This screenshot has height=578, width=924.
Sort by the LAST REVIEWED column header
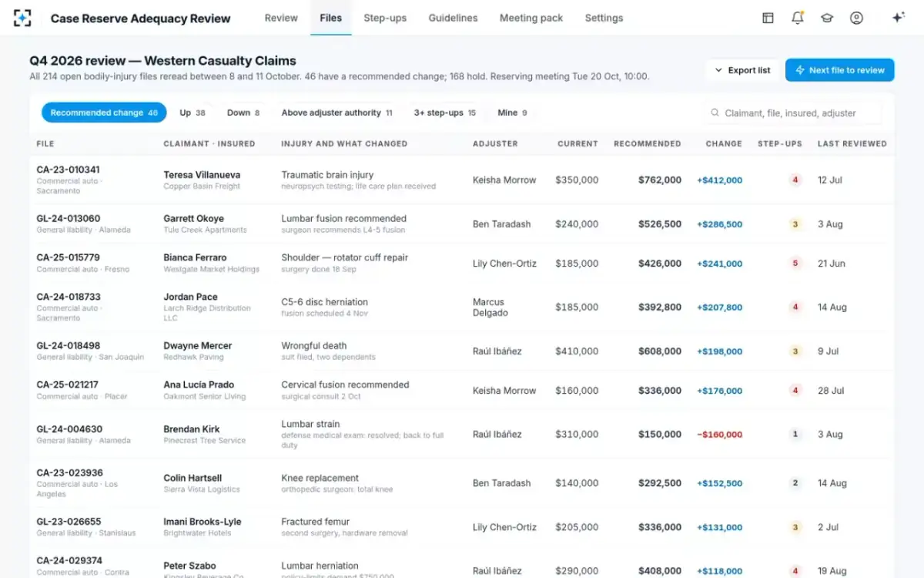(852, 143)
